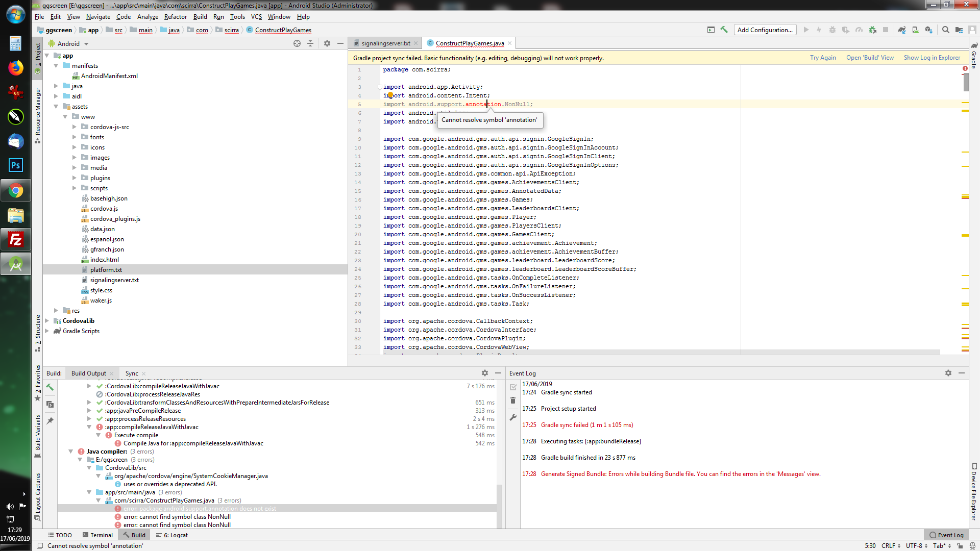The image size is (980, 551).
Task: Expand the res folder
Action: pos(56,310)
